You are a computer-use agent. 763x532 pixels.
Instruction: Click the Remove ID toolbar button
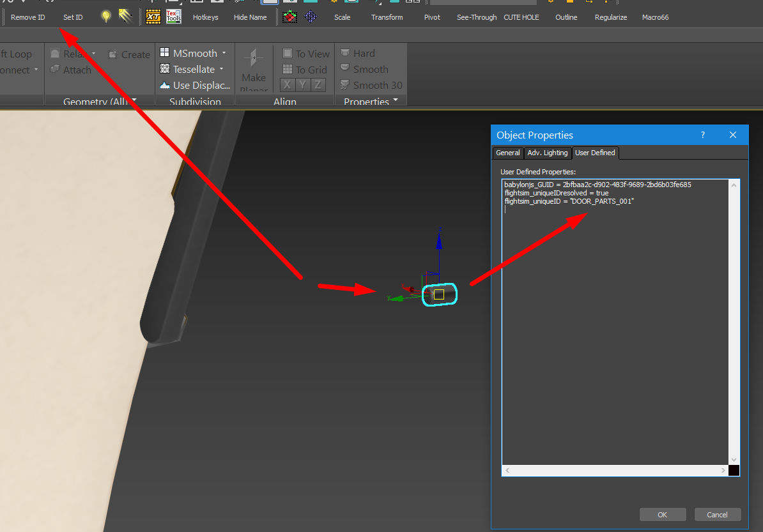click(27, 17)
